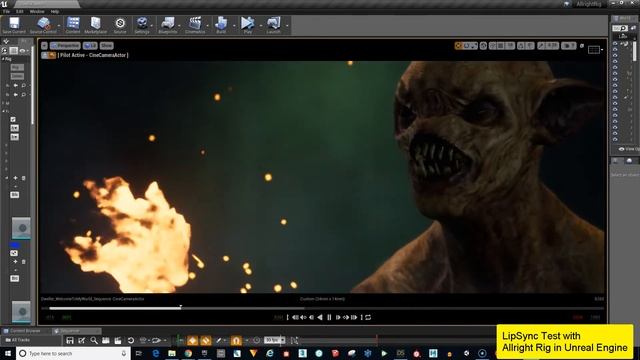Viewport: 640px width, 360px height.
Task: Open the Window menu
Action: (37, 11)
